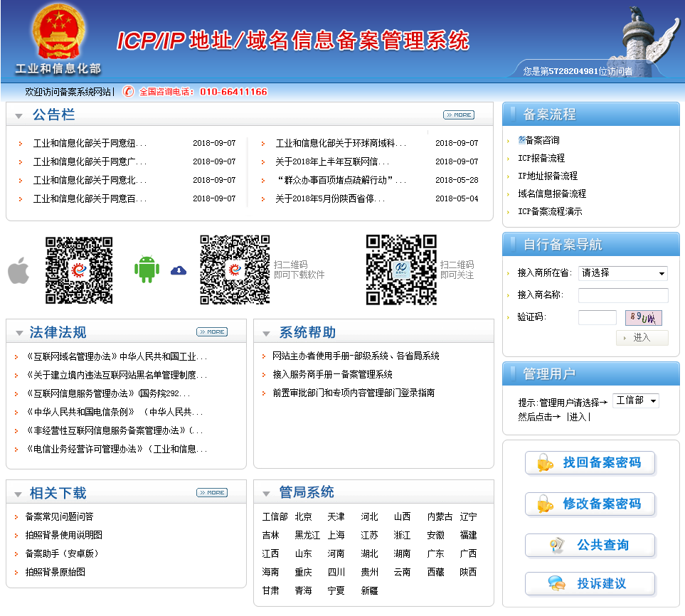Click the 公共查询 button
Image resolution: width=685 pixels, height=616 pixels.
[x=590, y=546]
